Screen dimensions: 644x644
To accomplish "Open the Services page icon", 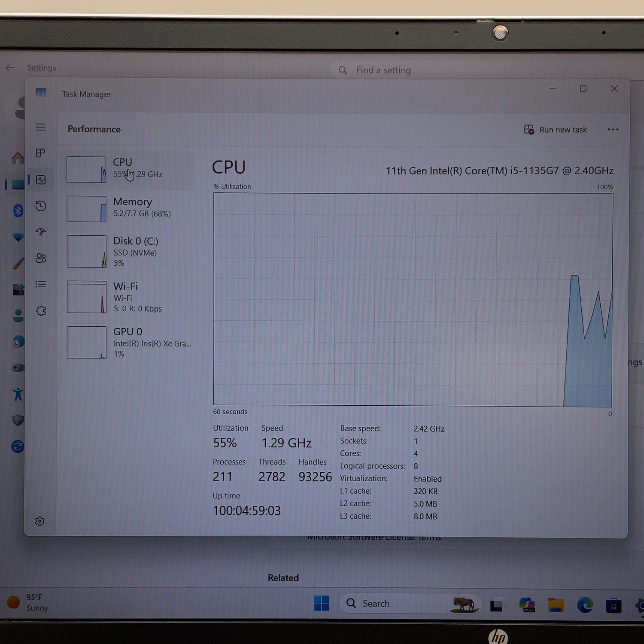I will pos(41,311).
